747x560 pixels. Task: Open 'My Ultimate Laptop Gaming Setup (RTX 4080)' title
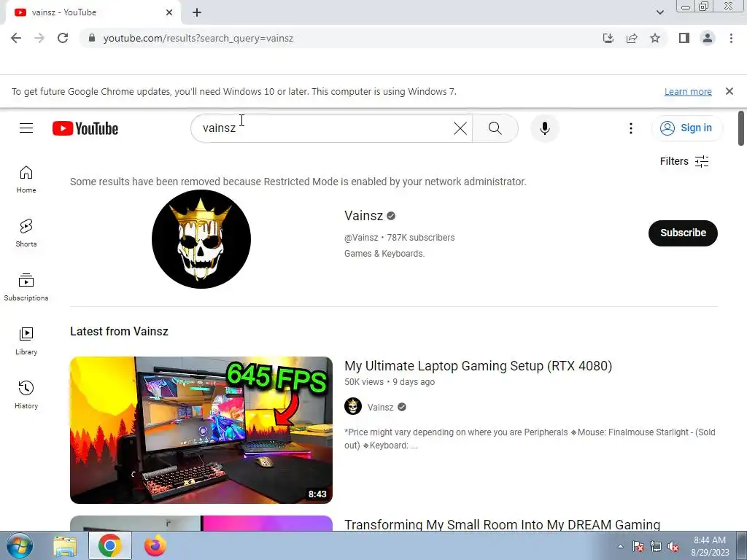478,366
